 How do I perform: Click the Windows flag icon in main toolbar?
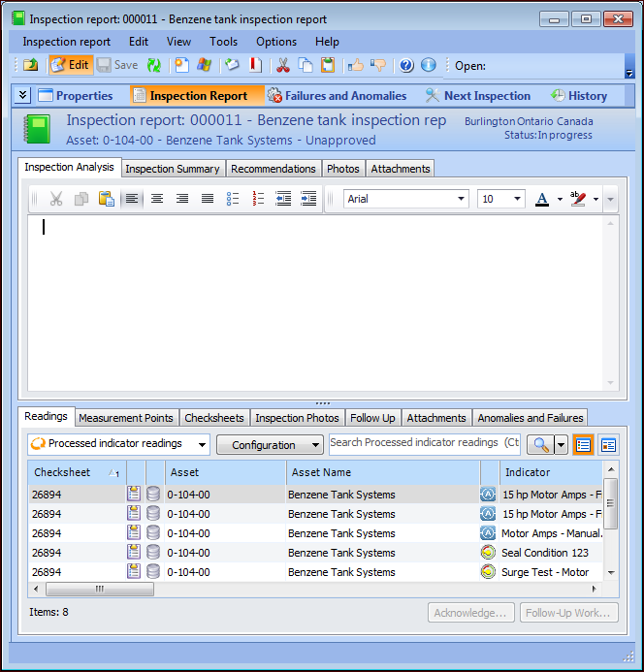click(204, 65)
